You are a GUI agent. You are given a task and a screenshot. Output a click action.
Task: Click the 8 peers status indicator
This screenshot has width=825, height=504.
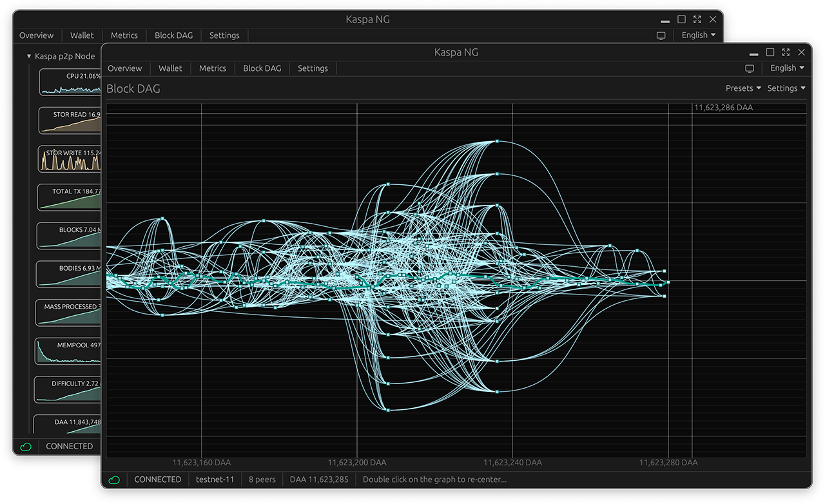[x=262, y=480]
